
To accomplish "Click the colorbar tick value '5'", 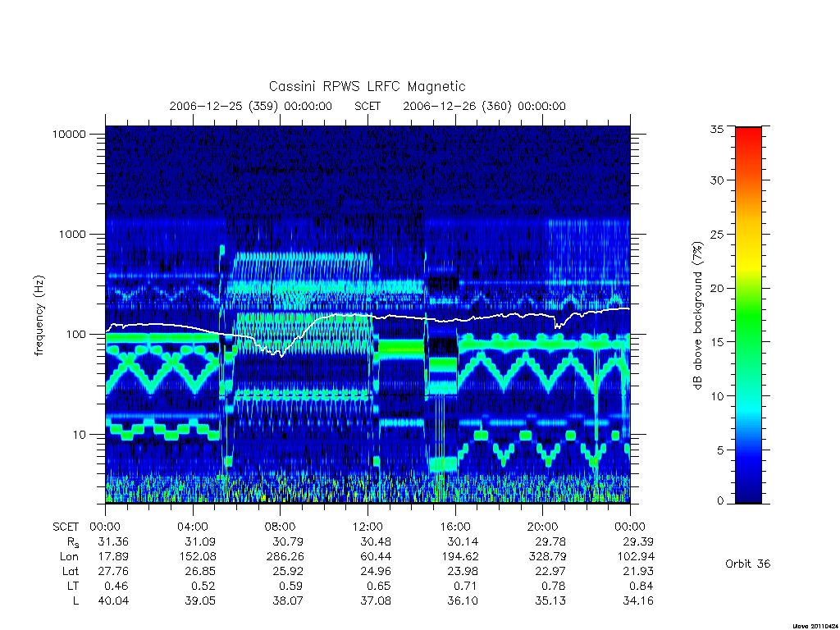I will 719,450.
